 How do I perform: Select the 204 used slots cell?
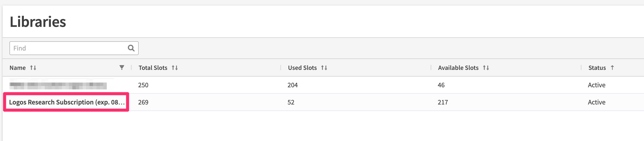[293, 85]
